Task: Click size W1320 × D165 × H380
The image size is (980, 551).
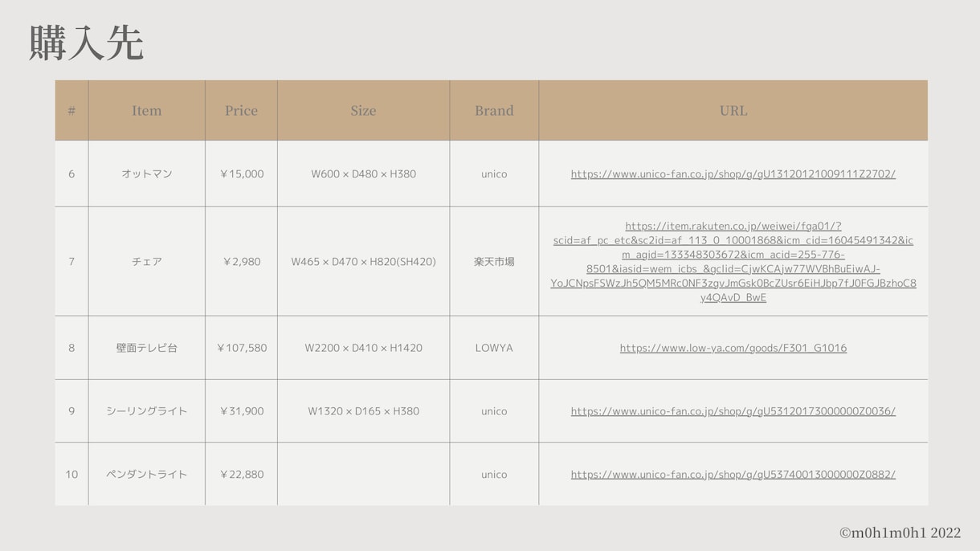Action: coord(363,411)
